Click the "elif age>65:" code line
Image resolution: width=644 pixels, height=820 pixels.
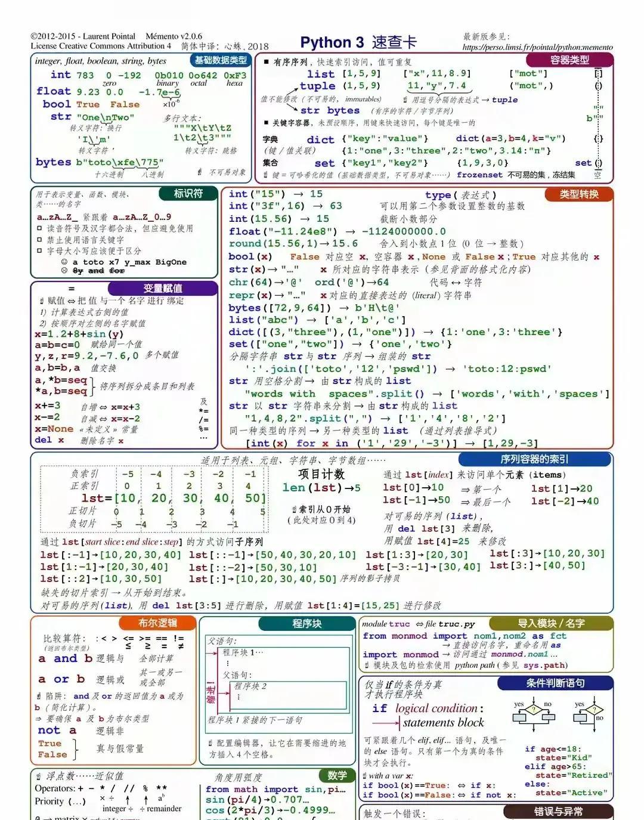pyautogui.click(x=555, y=766)
